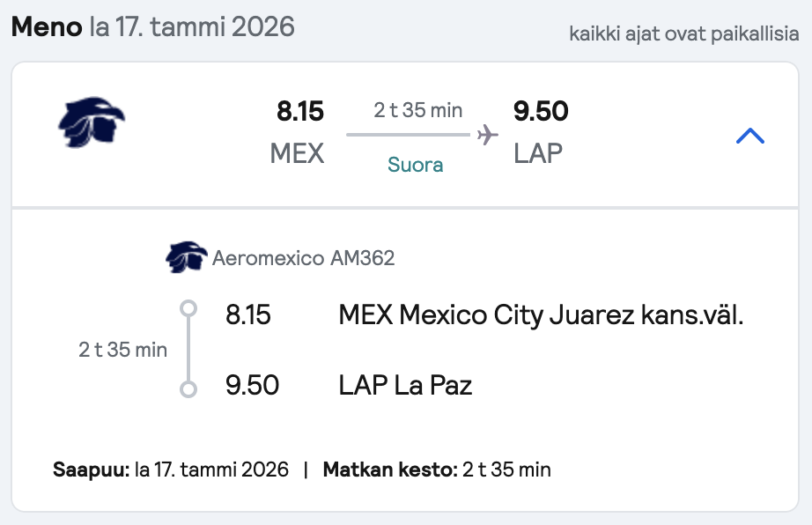This screenshot has width=812, height=525.
Task: Click bold 8.15 departure time in summary
Action: tap(299, 111)
